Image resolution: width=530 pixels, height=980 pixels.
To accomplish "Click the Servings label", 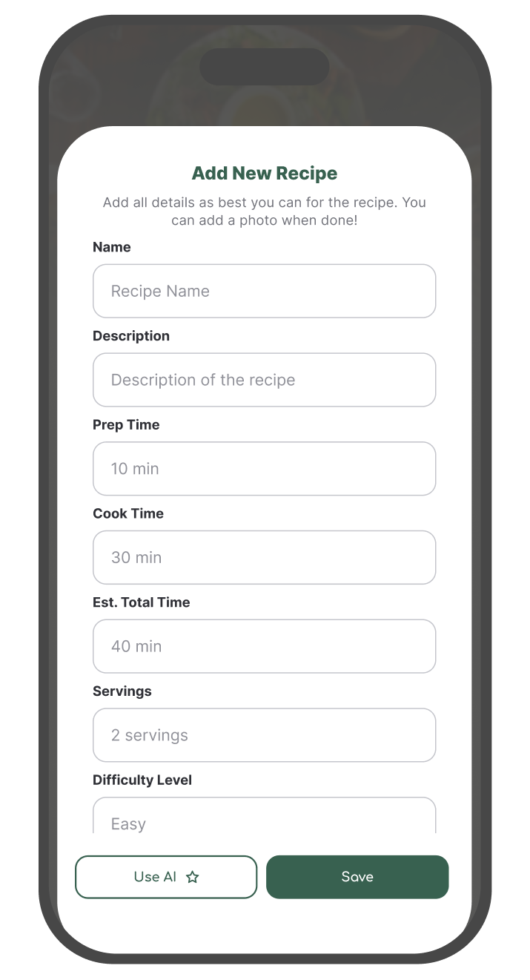I will coord(122,691).
